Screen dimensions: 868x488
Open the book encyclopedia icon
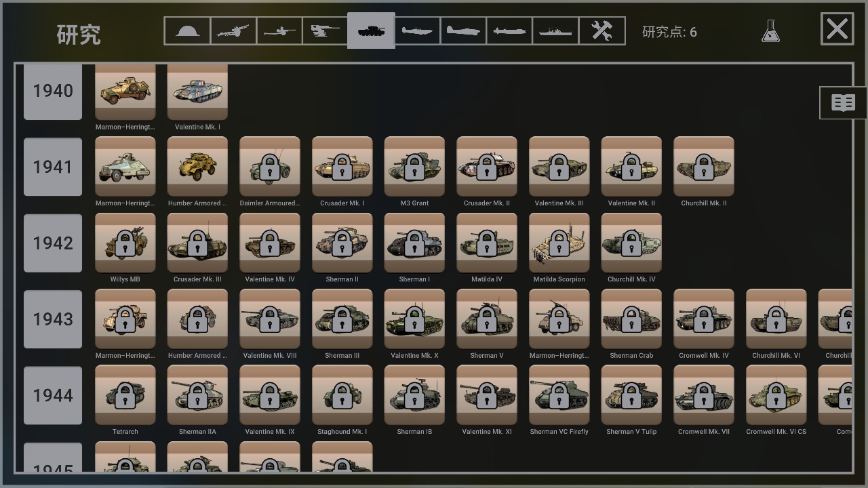coord(843,103)
